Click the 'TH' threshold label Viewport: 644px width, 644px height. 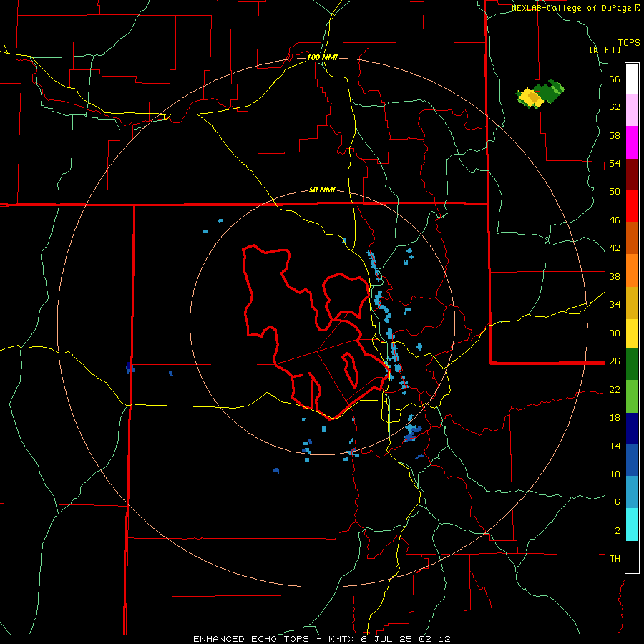(x=615, y=558)
